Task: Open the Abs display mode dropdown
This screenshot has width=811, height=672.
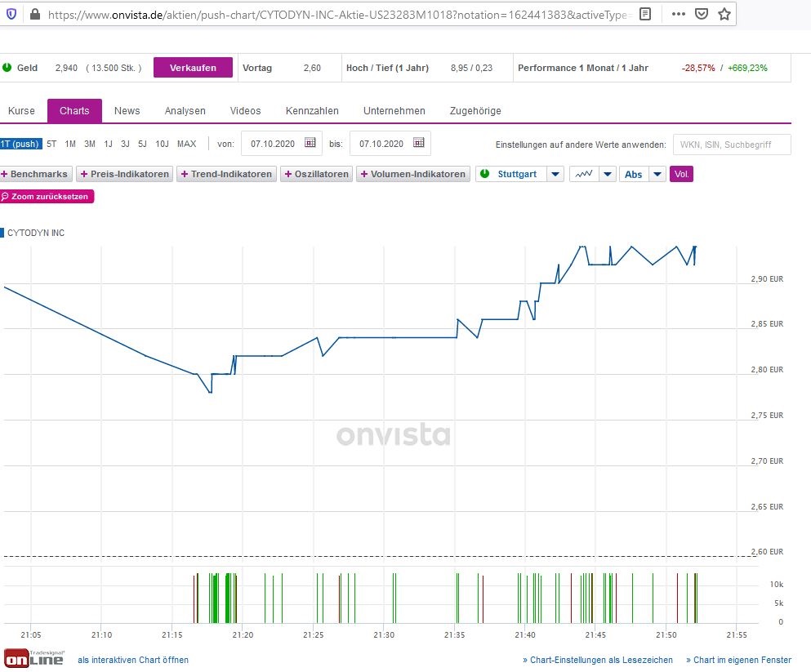Action: (x=657, y=174)
